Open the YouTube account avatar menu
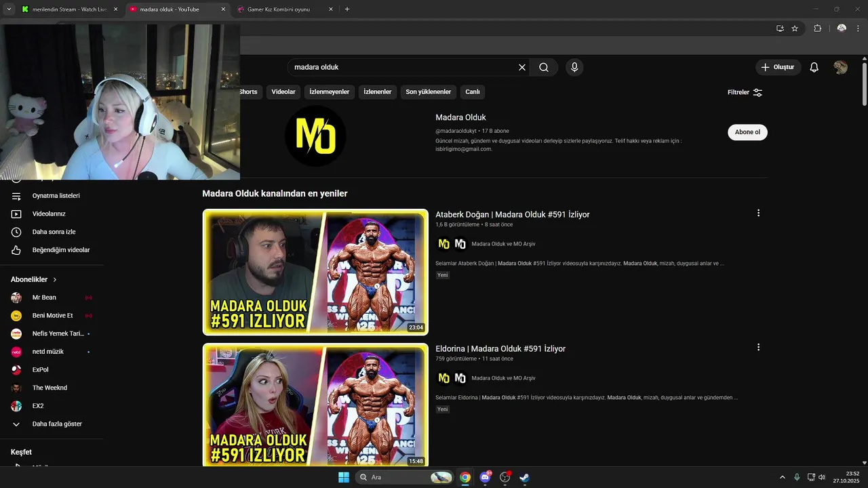Viewport: 868px width, 488px height. click(x=840, y=67)
